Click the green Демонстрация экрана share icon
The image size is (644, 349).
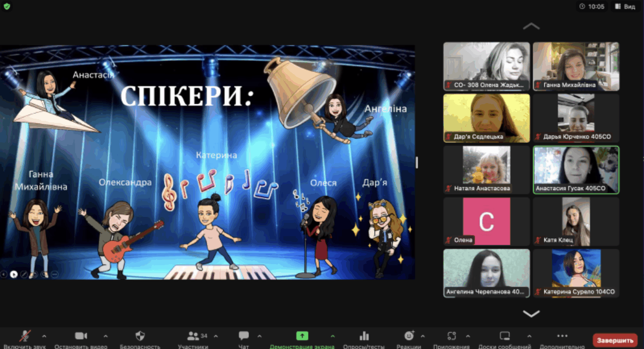[302, 336]
